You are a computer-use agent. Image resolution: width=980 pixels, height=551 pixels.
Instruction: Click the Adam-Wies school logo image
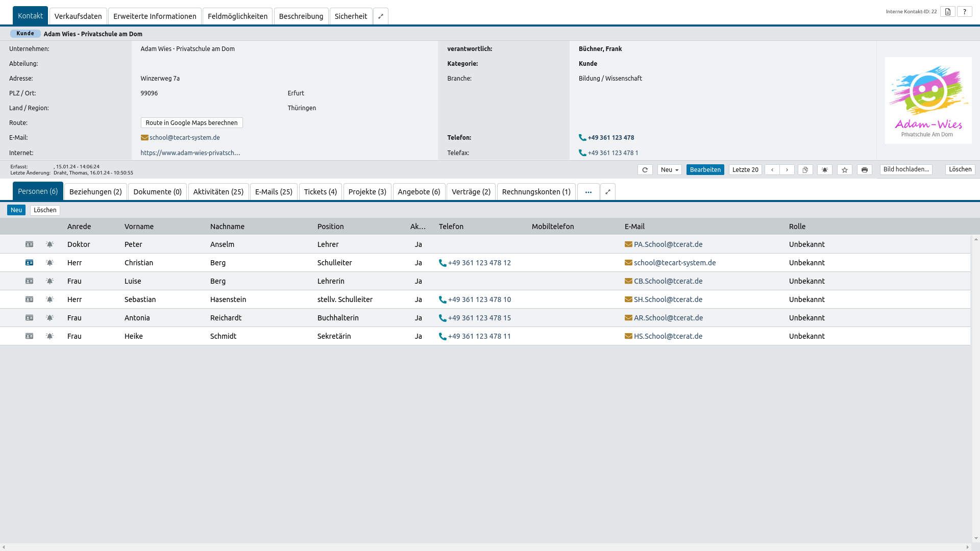pyautogui.click(x=928, y=101)
